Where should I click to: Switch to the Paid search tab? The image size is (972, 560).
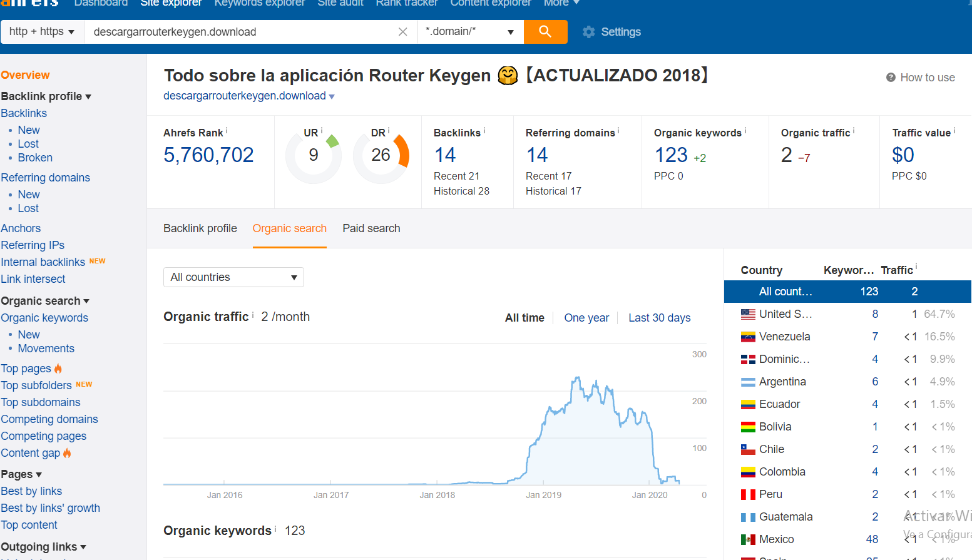[371, 228]
